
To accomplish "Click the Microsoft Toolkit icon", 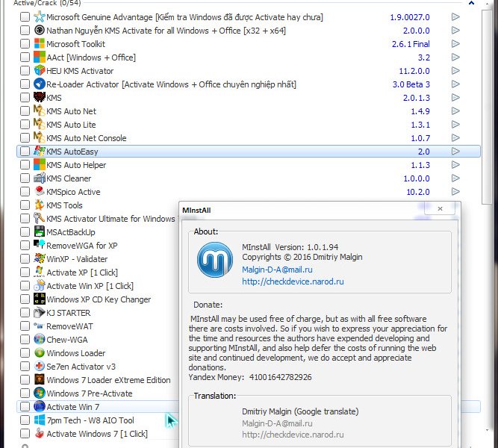I will pos(40,44).
